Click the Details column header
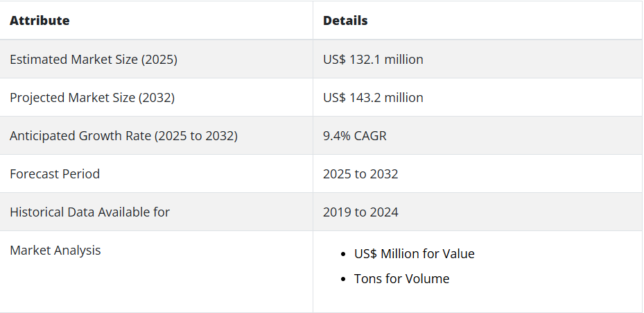This screenshot has height=313, width=644. [x=345, y=21]
